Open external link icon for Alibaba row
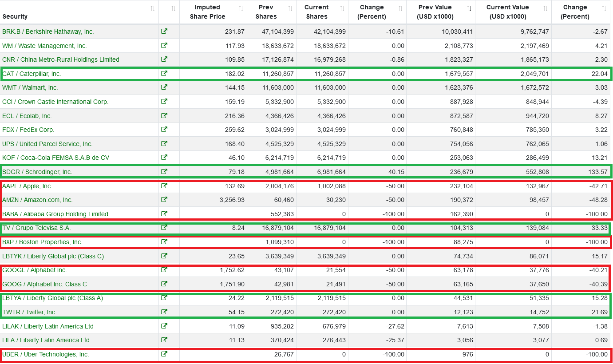613x364 pixels. (164, 214)
